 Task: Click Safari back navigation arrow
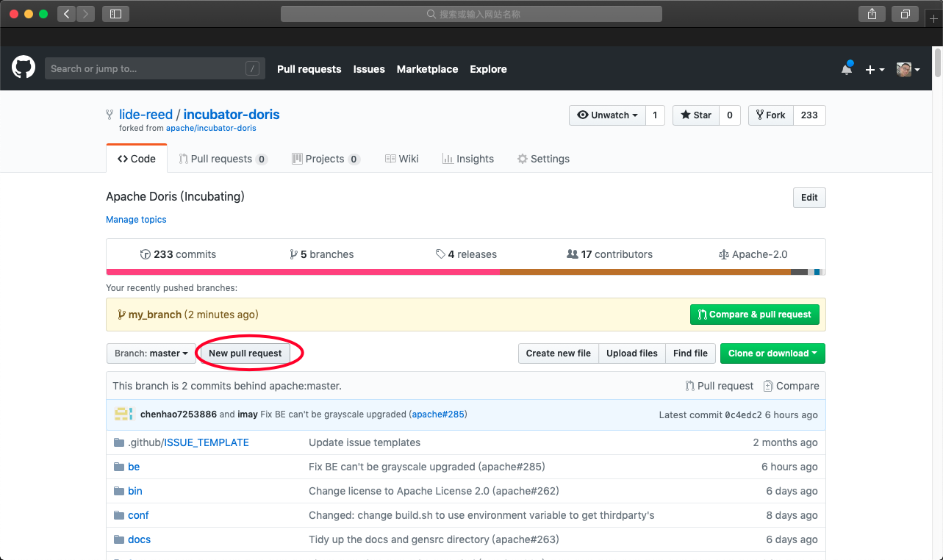tap(67, 14)
